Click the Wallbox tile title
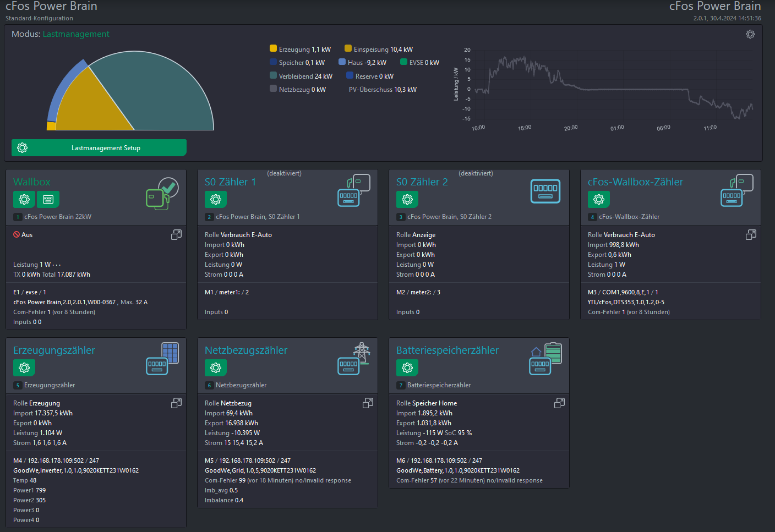 point(32,182)
